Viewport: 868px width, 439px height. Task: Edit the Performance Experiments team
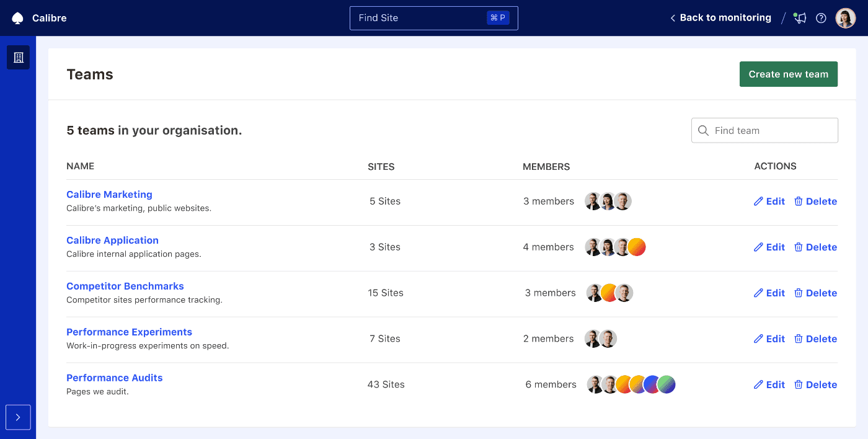click(x=769, y=339)
